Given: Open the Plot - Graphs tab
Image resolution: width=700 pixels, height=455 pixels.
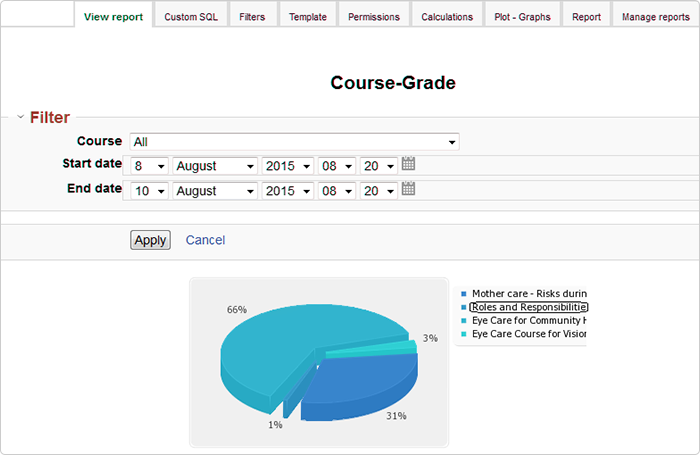Looking at the screenshot, I should (x=522, y=17).
